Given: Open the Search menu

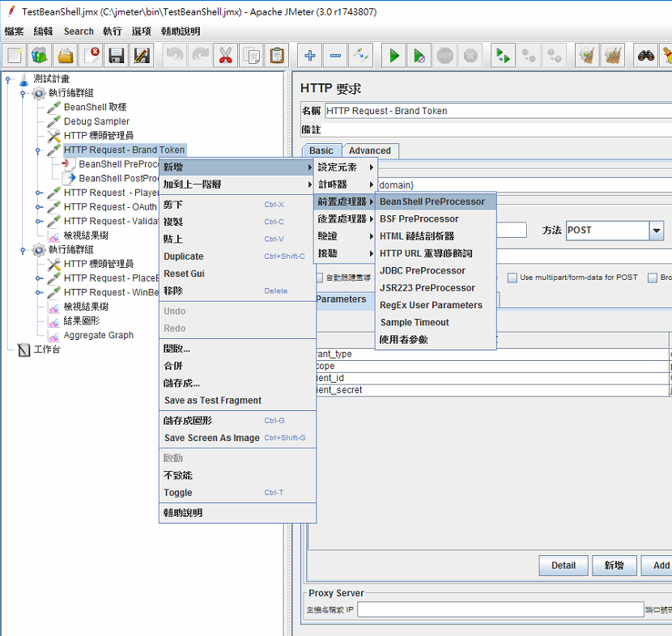Looking at the screenshot, I should [79, 32].
